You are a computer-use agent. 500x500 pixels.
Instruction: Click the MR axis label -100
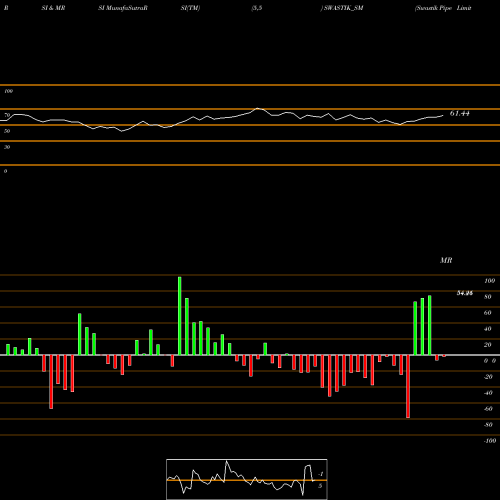490,441
